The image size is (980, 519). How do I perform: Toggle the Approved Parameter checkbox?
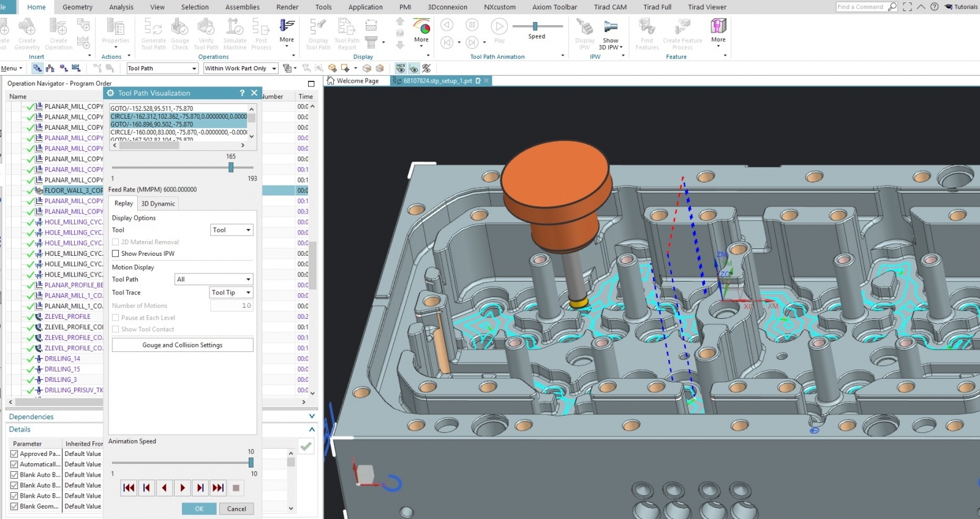(14, 454)
